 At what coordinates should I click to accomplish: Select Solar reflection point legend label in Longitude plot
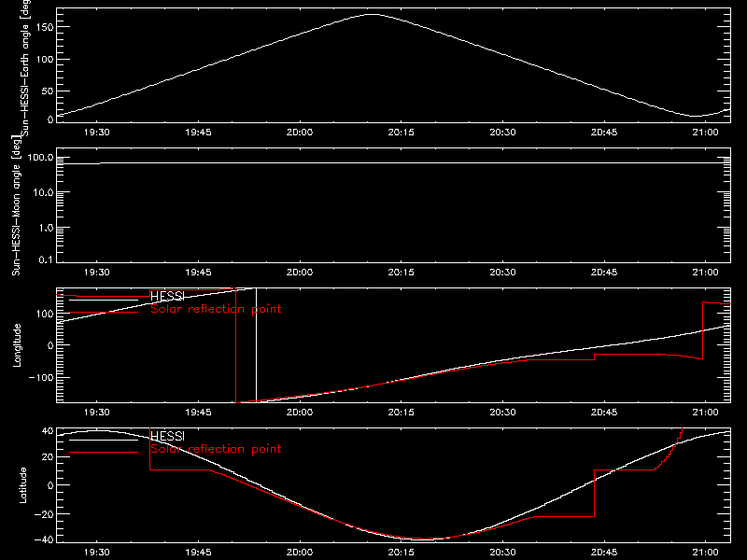pyautogui.click(x=216, y=309)
